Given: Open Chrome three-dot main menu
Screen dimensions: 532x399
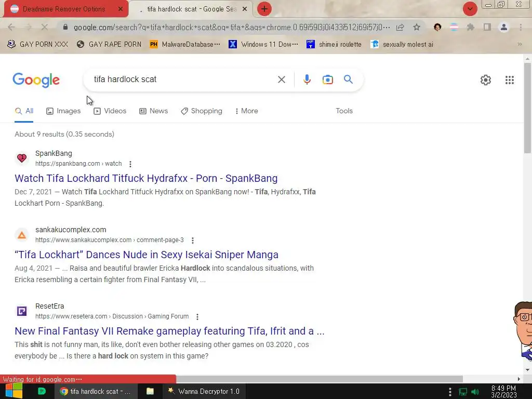Looking at the screenshot, I should 521,27.
